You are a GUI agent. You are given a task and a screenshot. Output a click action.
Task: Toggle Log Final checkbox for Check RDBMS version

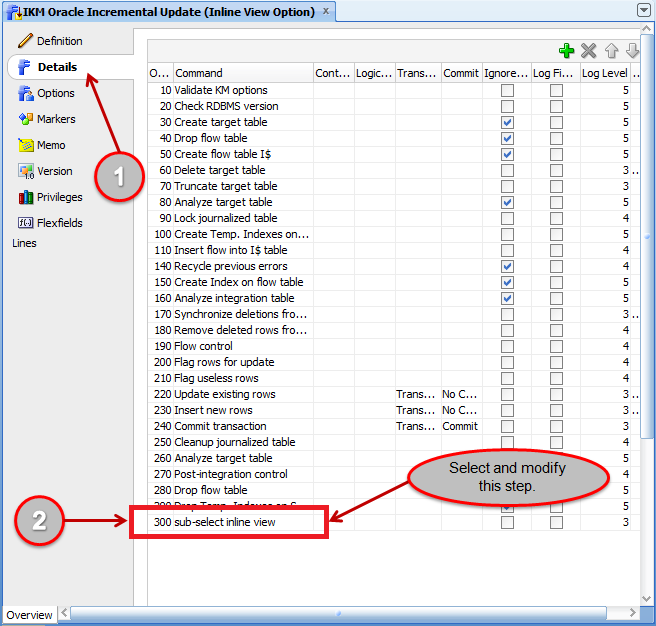[x=556, y=106]
